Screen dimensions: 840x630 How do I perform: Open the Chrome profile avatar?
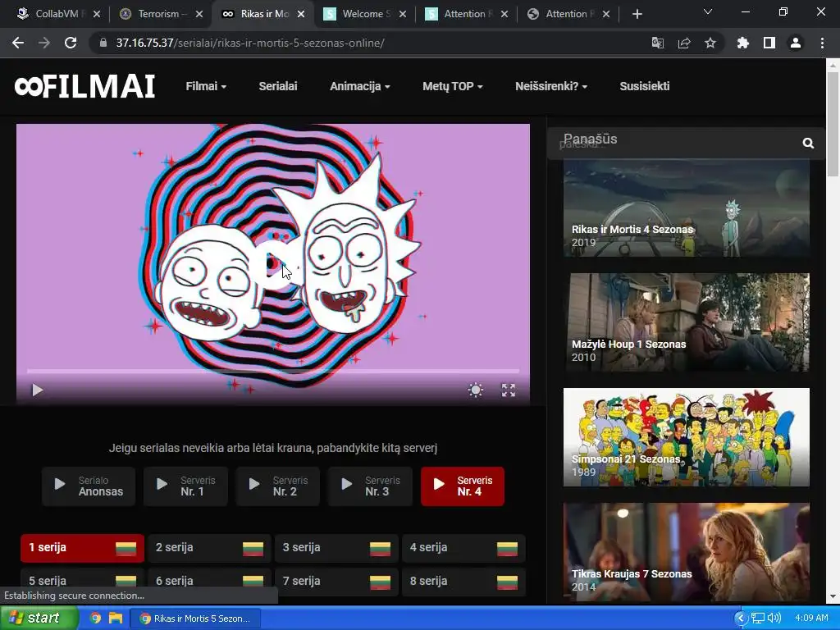(796, 43)
